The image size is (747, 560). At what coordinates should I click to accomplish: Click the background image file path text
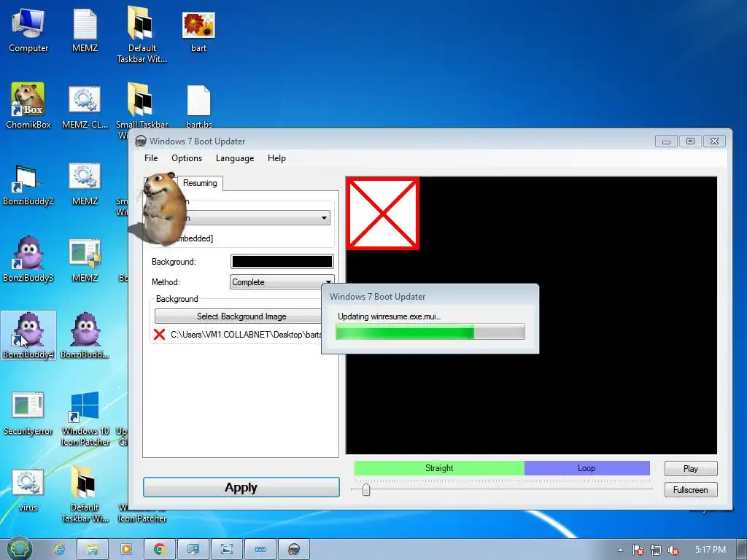(x=246, y=334)
